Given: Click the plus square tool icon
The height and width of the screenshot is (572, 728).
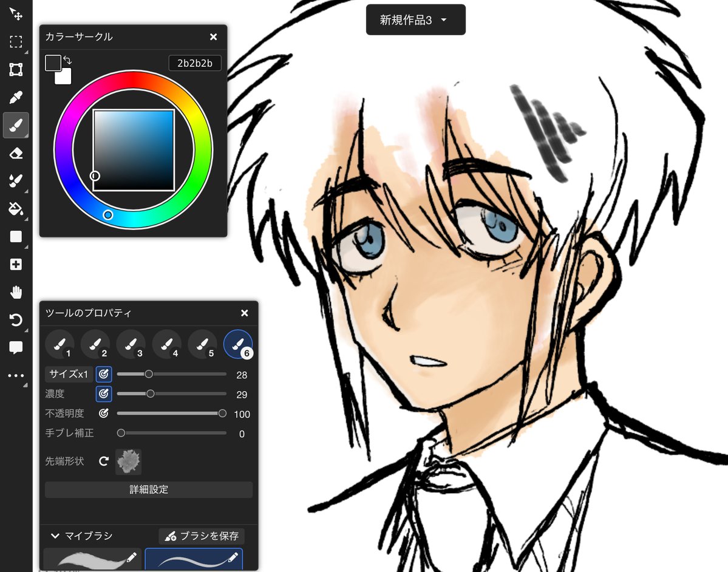Looking at the screenshot, I should tap(16, 265).
